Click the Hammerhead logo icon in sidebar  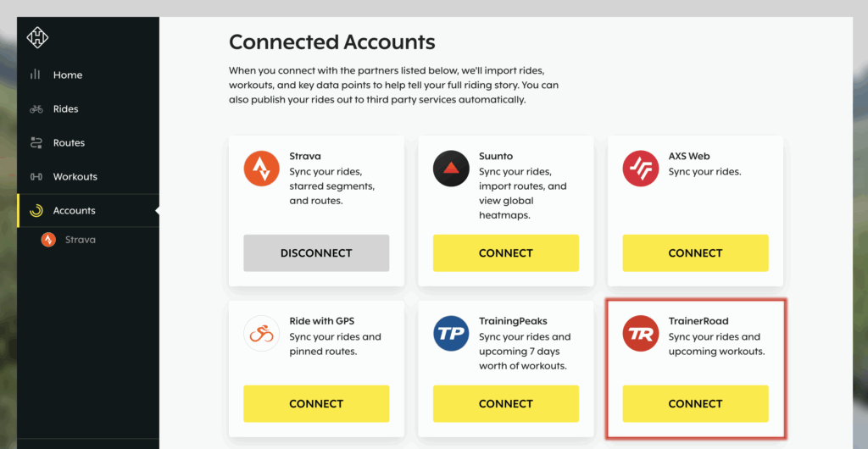37,37
